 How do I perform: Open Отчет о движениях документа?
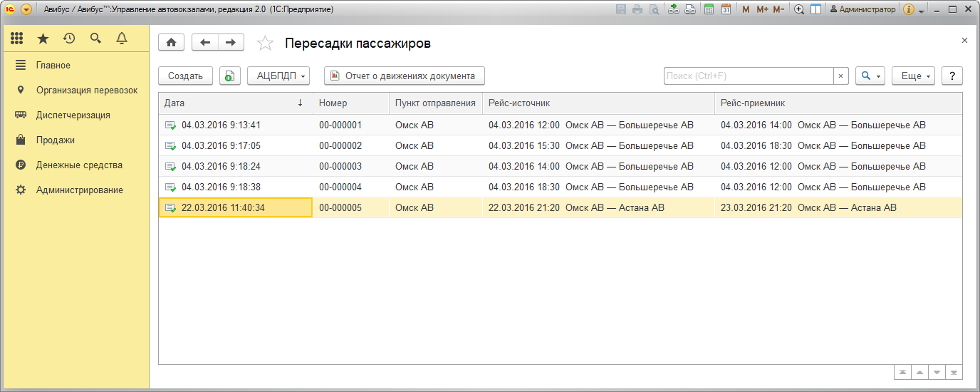[404, 76]
